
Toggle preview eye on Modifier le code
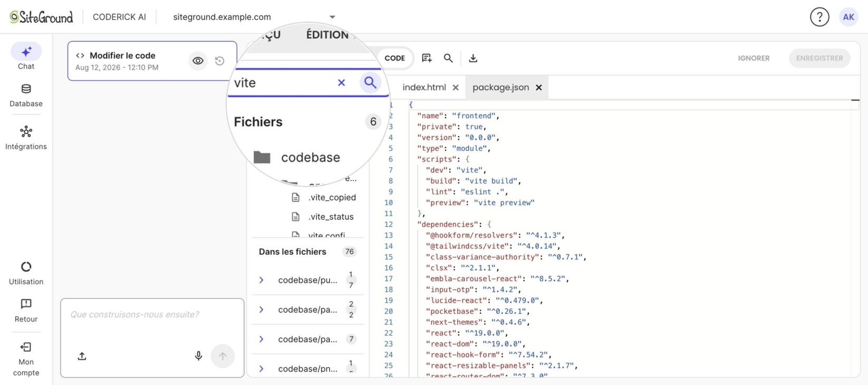coord(198,61)
